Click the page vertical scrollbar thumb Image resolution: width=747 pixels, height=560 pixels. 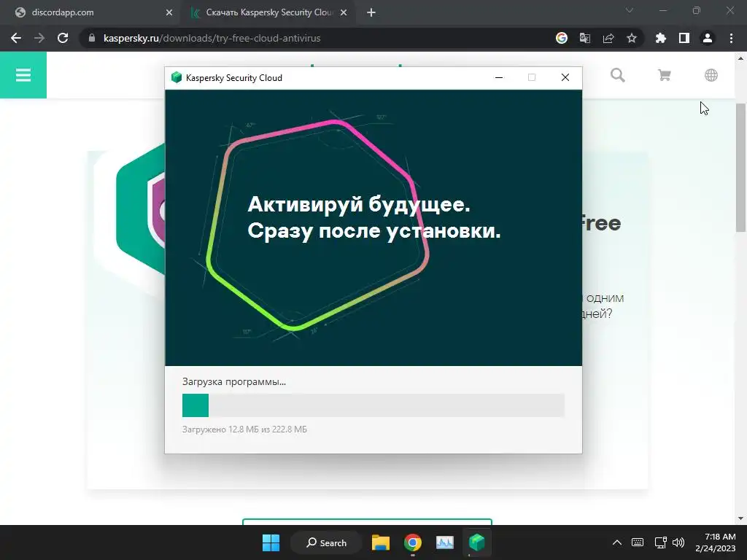(741, 167)
